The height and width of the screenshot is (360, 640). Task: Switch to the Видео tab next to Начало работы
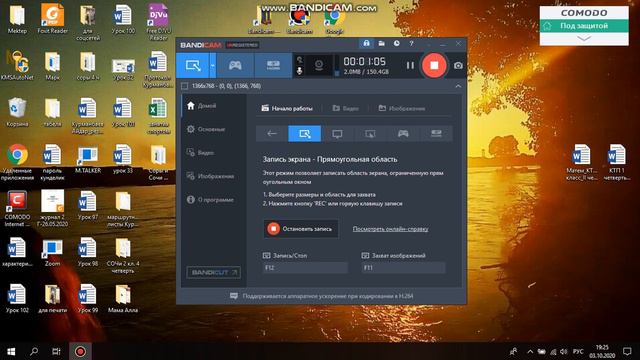(346, 108)
